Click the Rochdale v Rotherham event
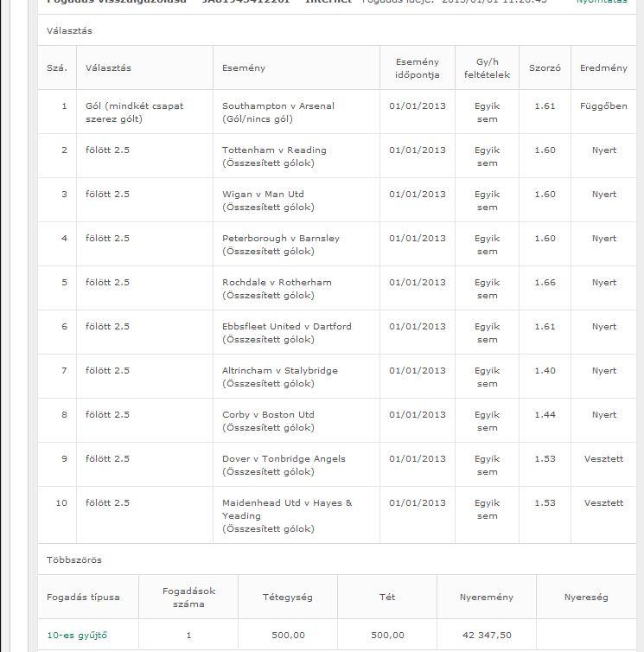Image resolution: width=644 pixels, height=652 pixels. 277,283
